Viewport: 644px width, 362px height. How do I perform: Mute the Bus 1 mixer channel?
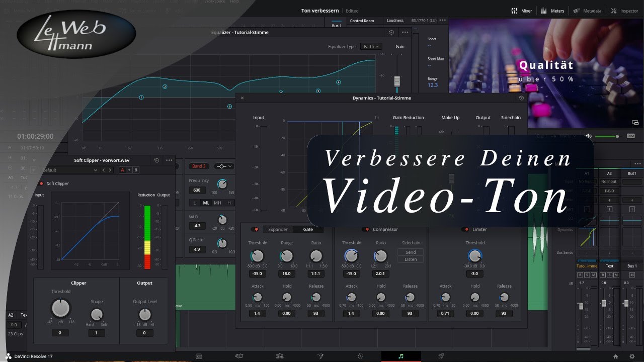pyautogui.click(x=631, y=275)
